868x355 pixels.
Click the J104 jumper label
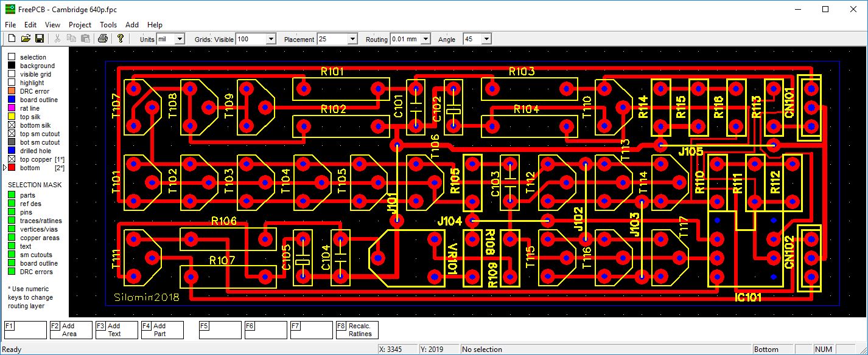click(x=450, y=222)
